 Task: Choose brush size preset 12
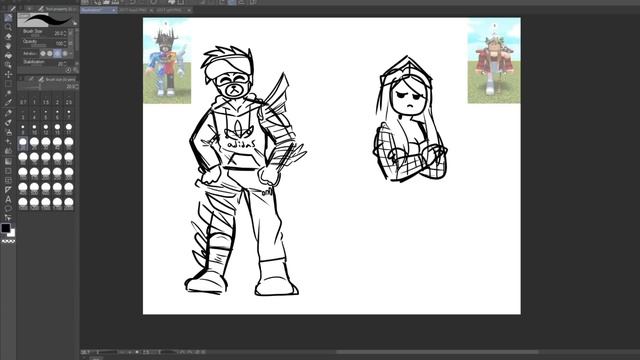point(46,129)
